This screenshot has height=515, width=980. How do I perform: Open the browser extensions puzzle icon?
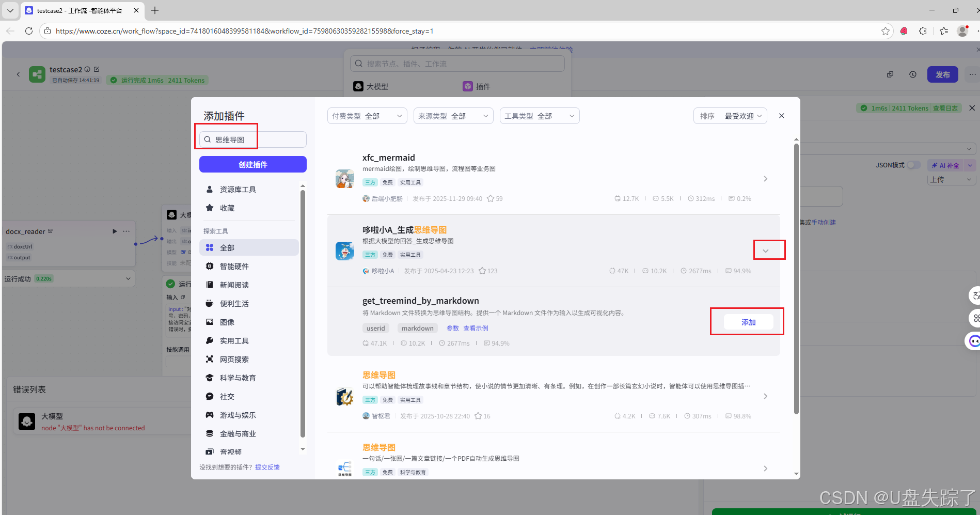tap(923, 31)
